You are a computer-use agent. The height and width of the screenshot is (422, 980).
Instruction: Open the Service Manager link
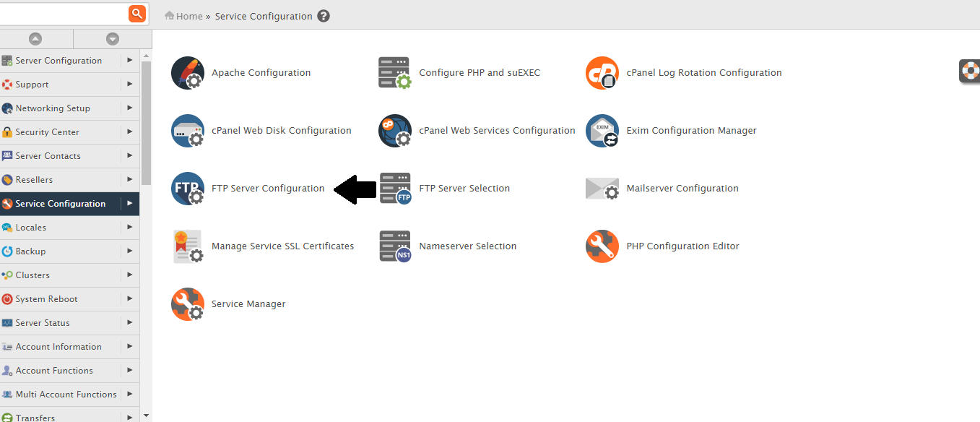(x=248, y=304)
